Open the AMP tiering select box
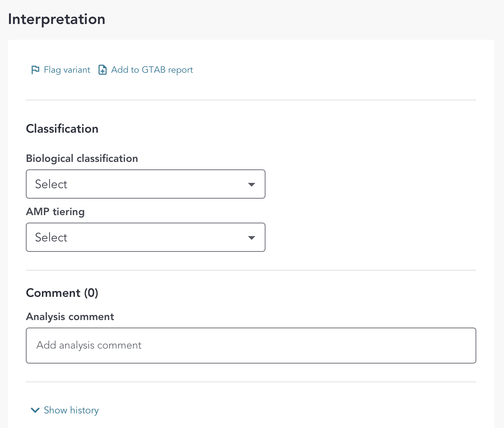Screen dimensions: 504x428 (x=145, y=237)
